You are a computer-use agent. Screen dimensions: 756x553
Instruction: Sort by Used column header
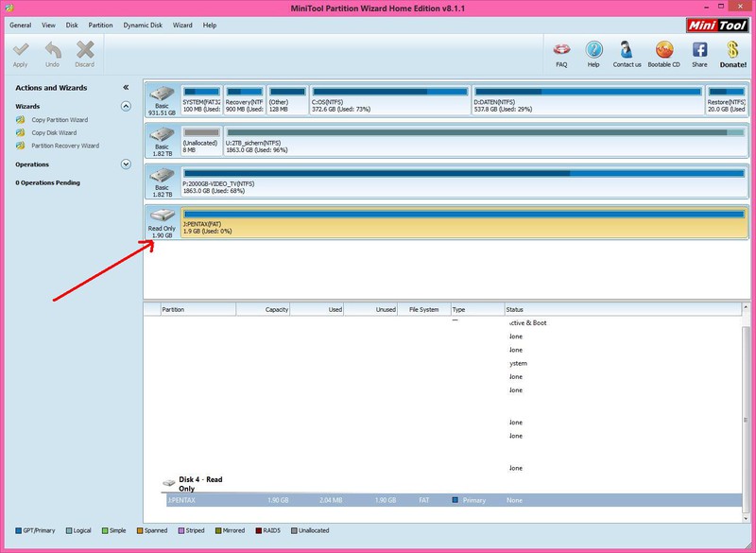tap(317, 309)
